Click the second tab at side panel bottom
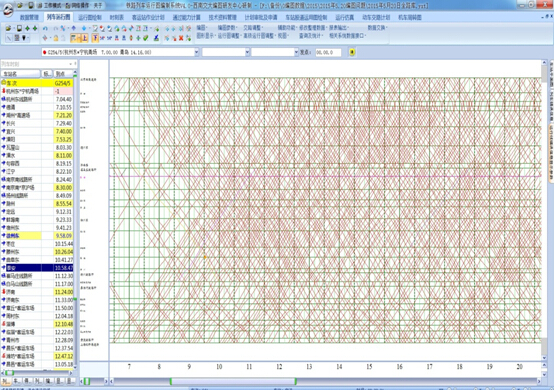Image resolution: width=555 pixels, height=390 pixels. (16, 381)
